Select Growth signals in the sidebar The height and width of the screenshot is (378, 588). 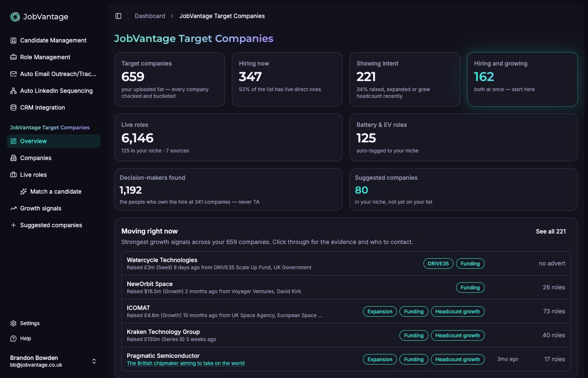pyautogui.click(x=54, y=208)
